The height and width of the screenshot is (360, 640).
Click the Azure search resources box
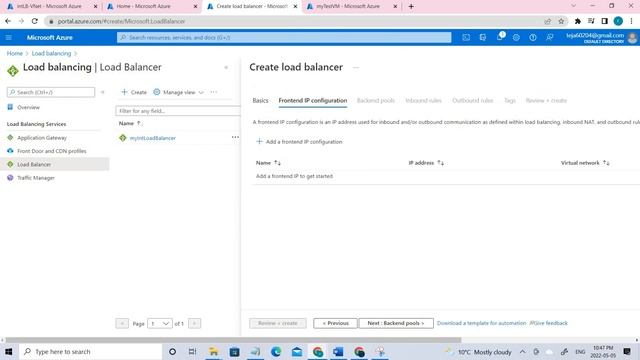(284, 38)
